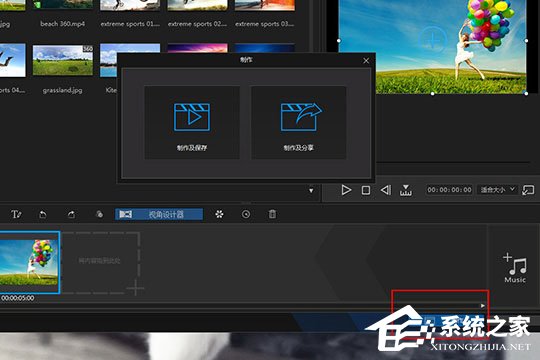Choose the produce and save option
The width and height of the screenshot is (540, 360).
(x=192, y=122)
